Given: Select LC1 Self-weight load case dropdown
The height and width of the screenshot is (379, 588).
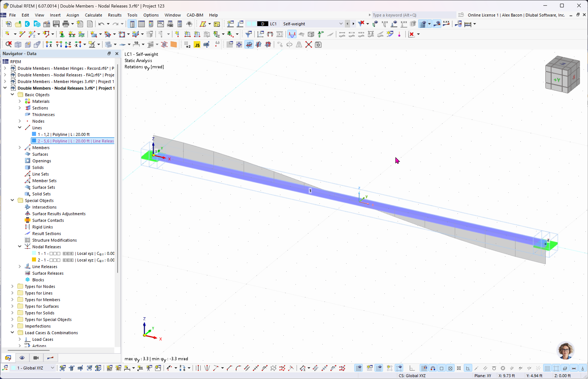Looking at the screenshot, I should click(341, 24).
